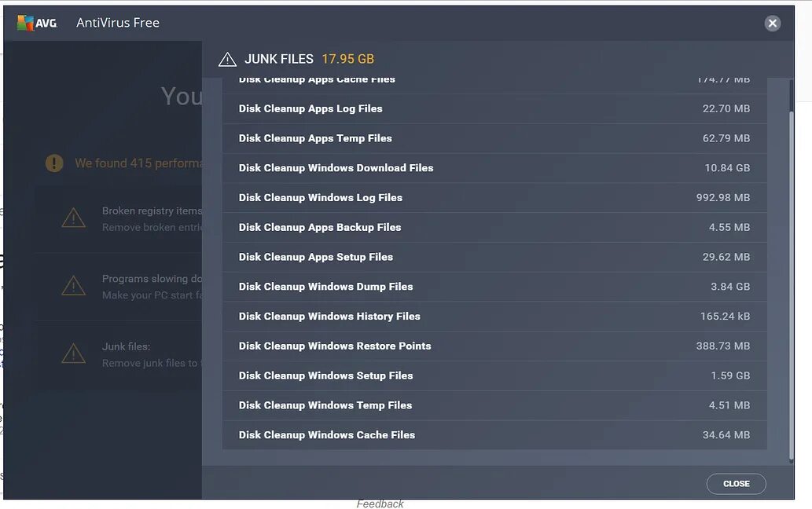Select Disk Cleanup Windows Download Files row
Screen dimensions: 812x509
coord(494,167)
